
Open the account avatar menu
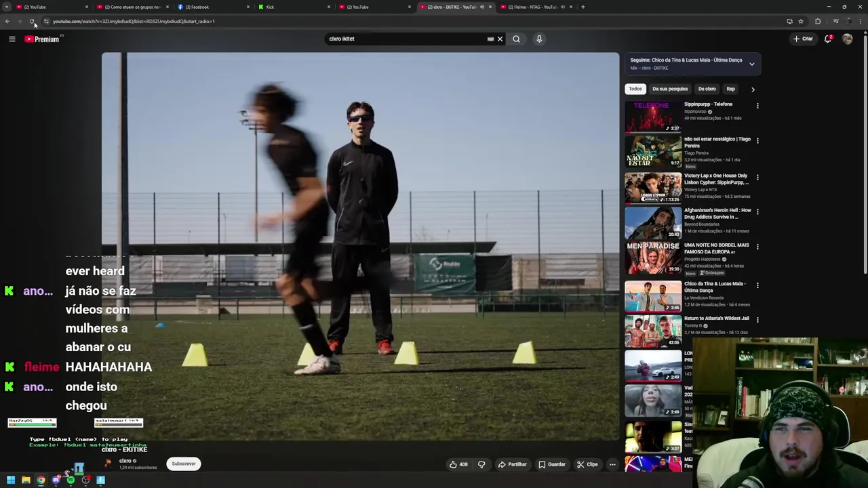click(x=847, y=39)
